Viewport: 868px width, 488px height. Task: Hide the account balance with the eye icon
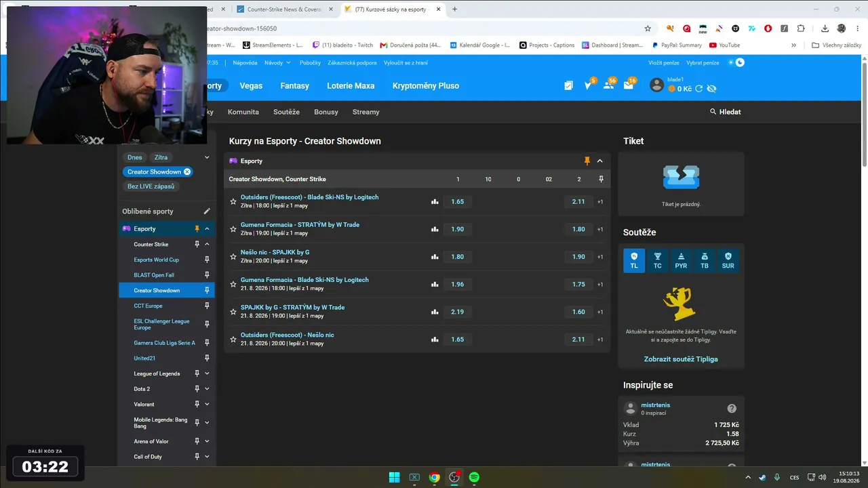711,89
